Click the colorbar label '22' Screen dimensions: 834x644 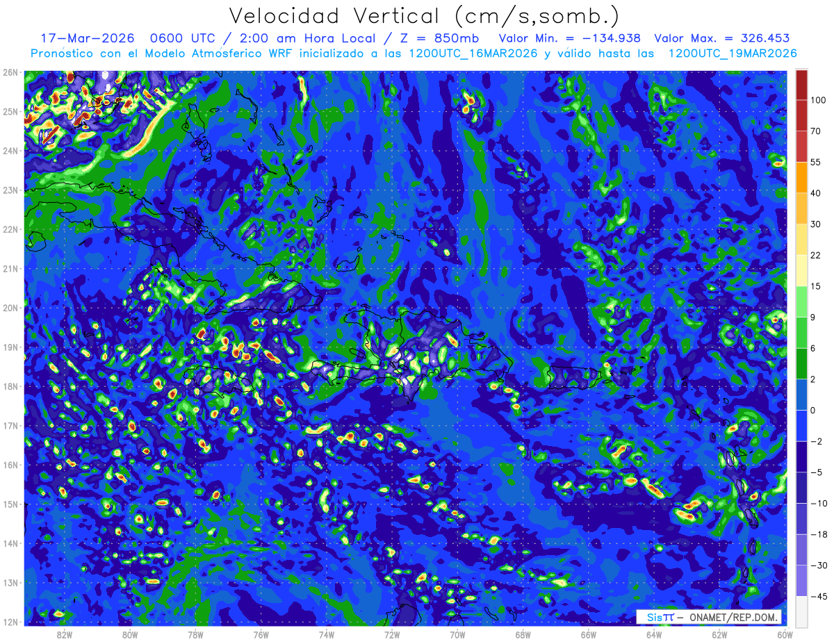(x=816, y=256)
